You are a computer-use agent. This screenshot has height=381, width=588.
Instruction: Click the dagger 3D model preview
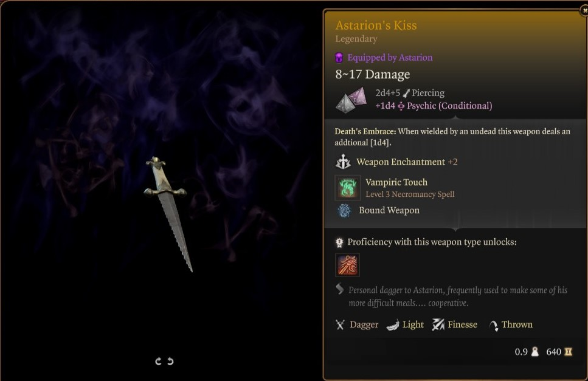(x=168, y=213)
